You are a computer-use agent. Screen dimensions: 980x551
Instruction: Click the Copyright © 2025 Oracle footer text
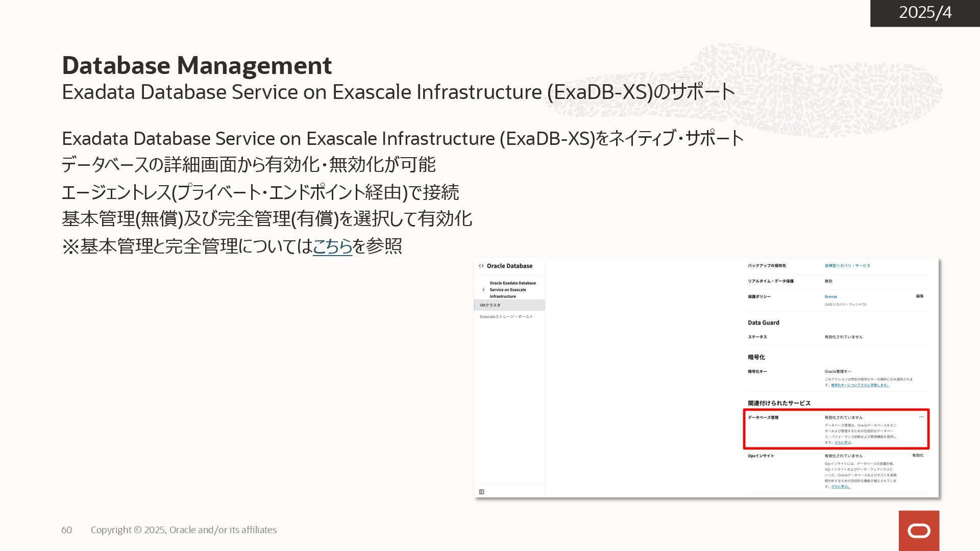[184, 530]
